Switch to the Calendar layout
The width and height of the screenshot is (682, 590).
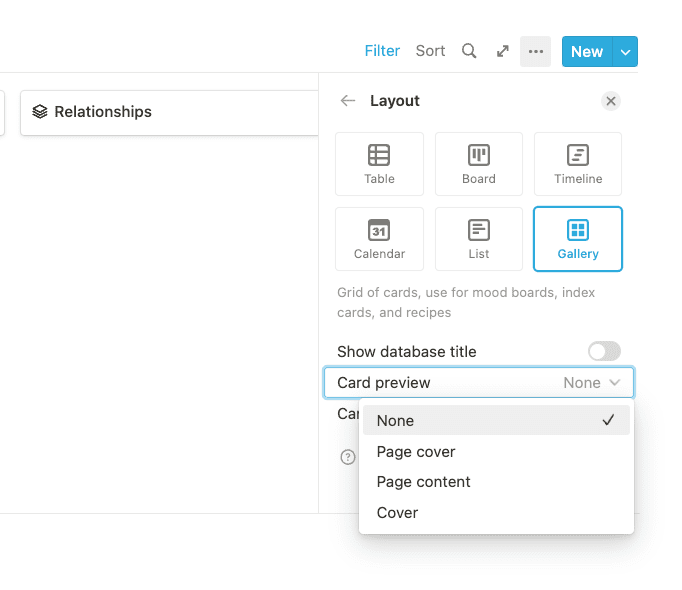point(379,239)
